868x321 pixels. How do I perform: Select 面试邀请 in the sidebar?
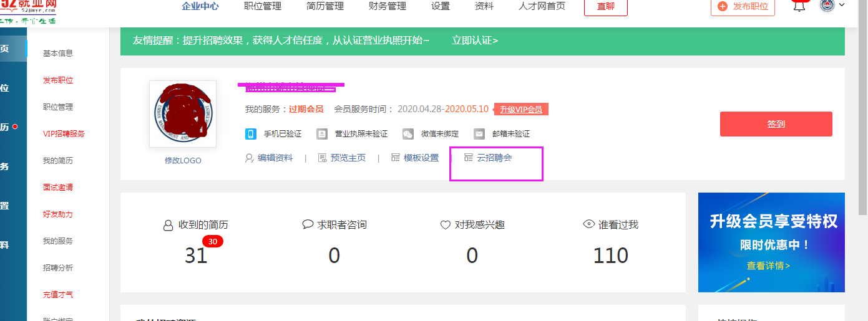(x=58, y=188)
